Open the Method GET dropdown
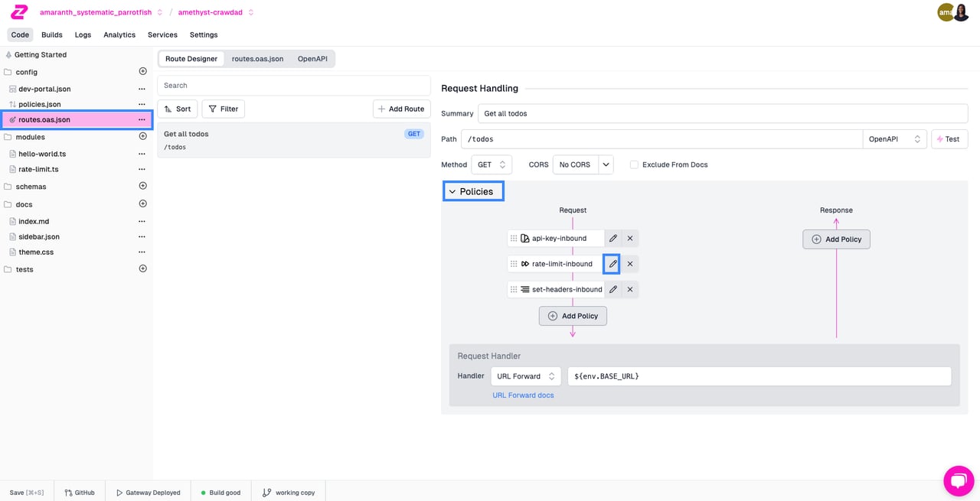The image size is (980, 501). pyautogui.click(x=492, y=164)
